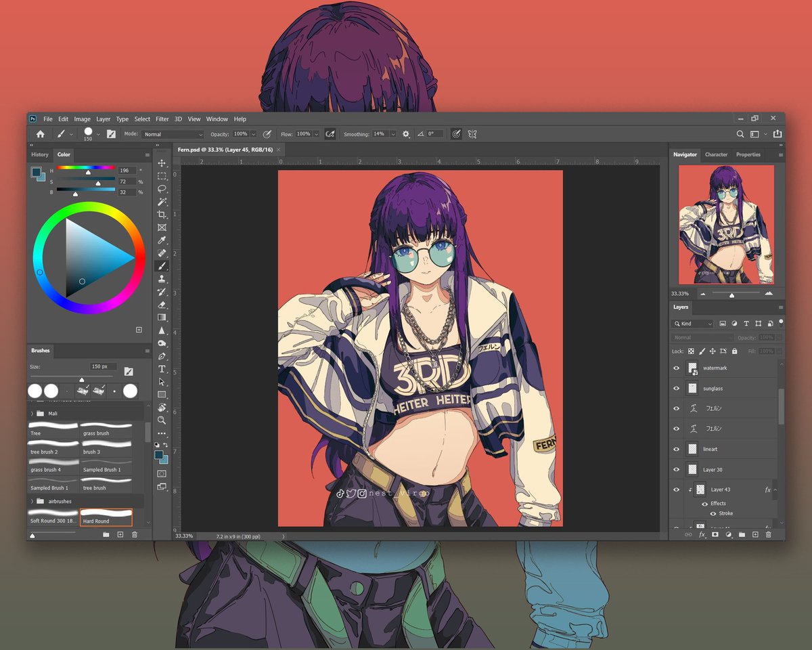Select the Frame tool
Viewport: 812px width, 650px height.
[x=162, y=227]
